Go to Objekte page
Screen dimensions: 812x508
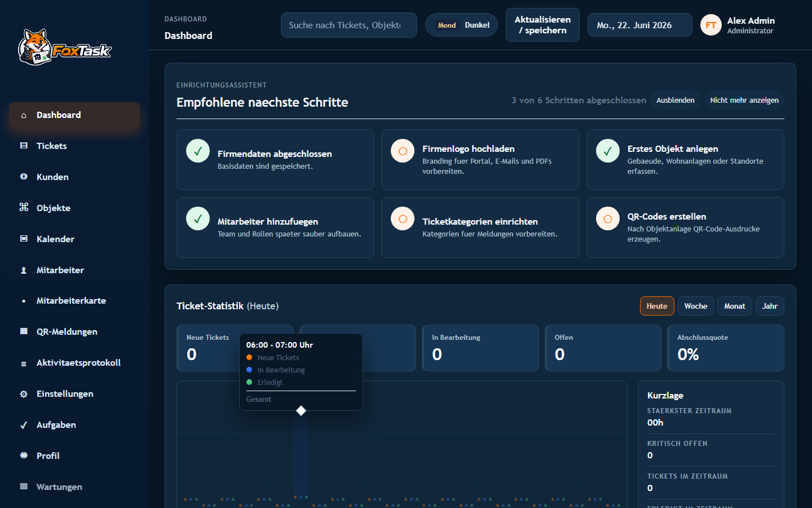pyautogui.click(x=74, y=208)
